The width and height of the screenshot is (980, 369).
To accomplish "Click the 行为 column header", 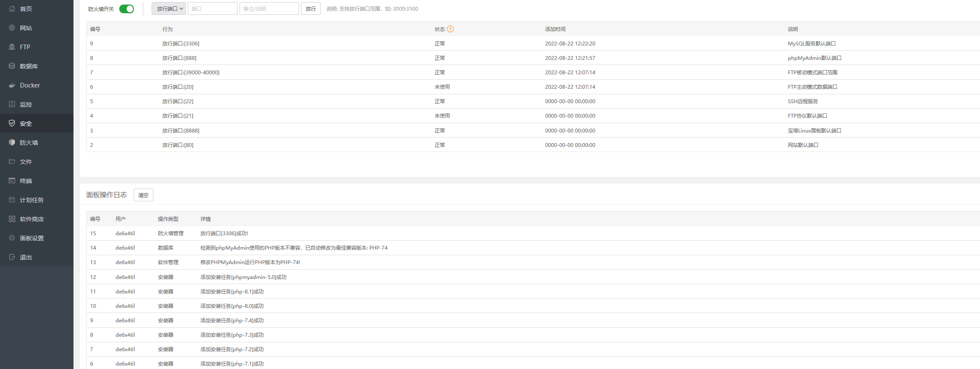I will coord(167,29).
